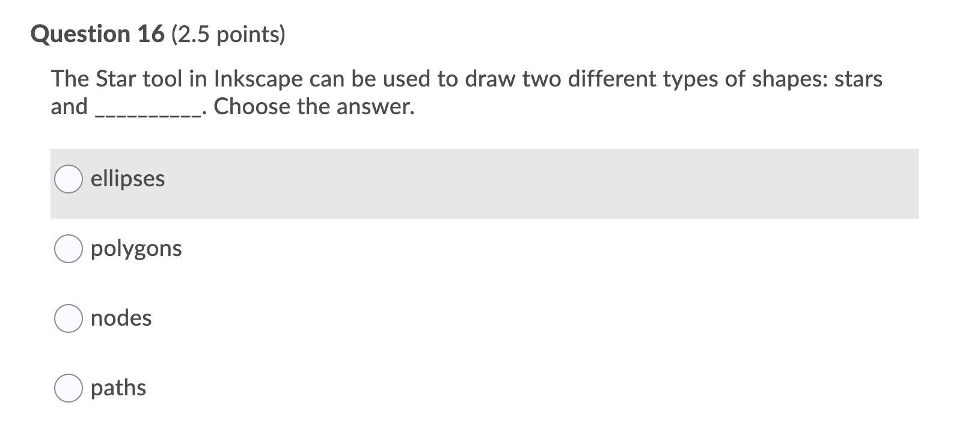Screen dimensions: 980x441
Task: Click the 'ellipses' answer label text
Action: [x=127, y=179]
